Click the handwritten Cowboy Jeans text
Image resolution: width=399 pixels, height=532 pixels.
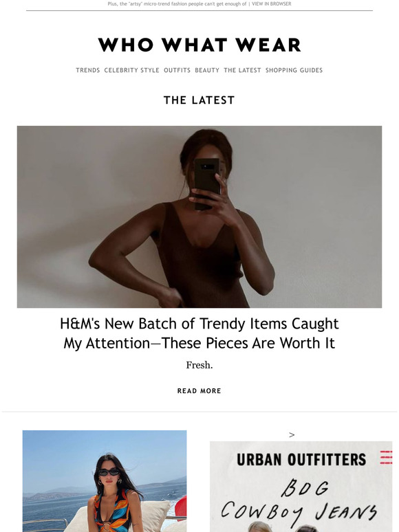click(299, 513)
